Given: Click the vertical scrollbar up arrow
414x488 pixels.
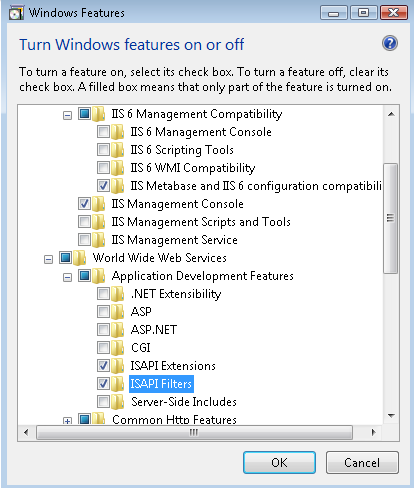Looking at the screenshot, I should click(x=391, y=114).
